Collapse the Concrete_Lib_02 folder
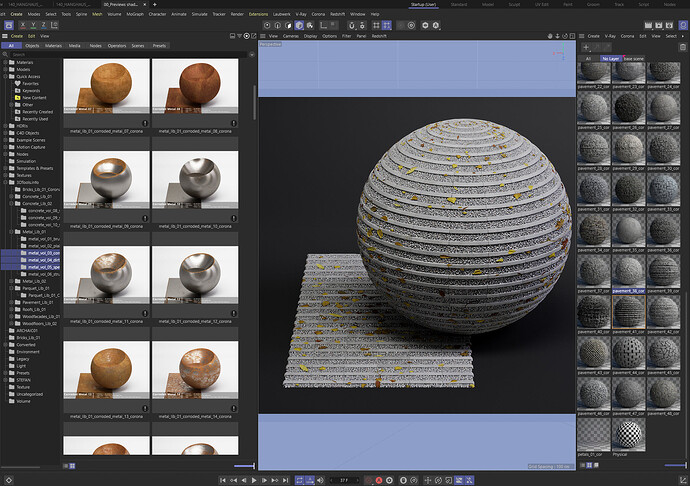This screenshot has width=690, height=486. coord(11,203)
